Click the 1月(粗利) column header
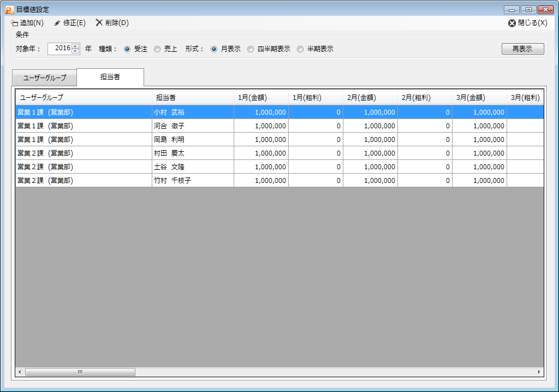Image resolution: width=559 pixels, height=392 pixels. point(316,97)
